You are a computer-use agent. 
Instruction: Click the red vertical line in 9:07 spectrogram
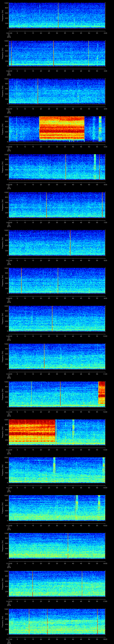70,243
